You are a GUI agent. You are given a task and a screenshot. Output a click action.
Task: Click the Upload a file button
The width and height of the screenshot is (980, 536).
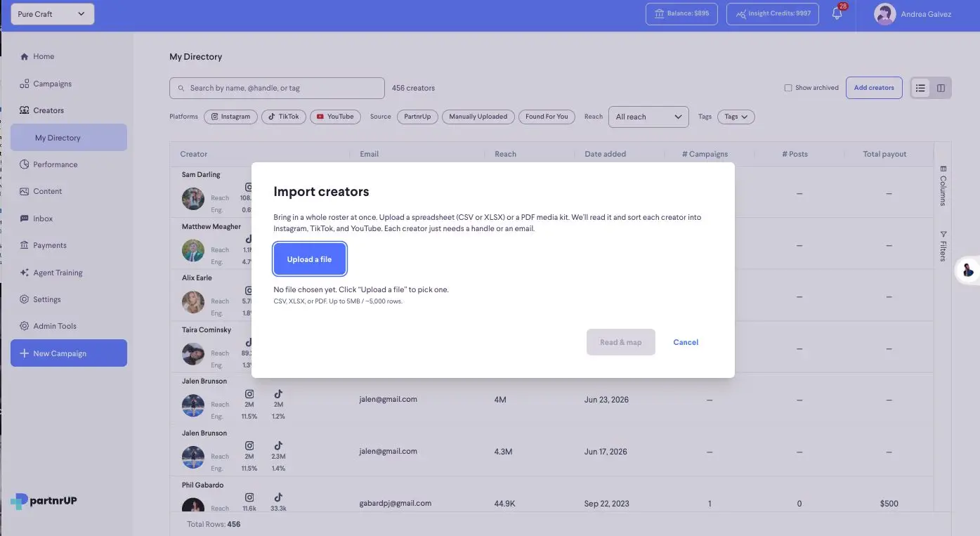309,259
